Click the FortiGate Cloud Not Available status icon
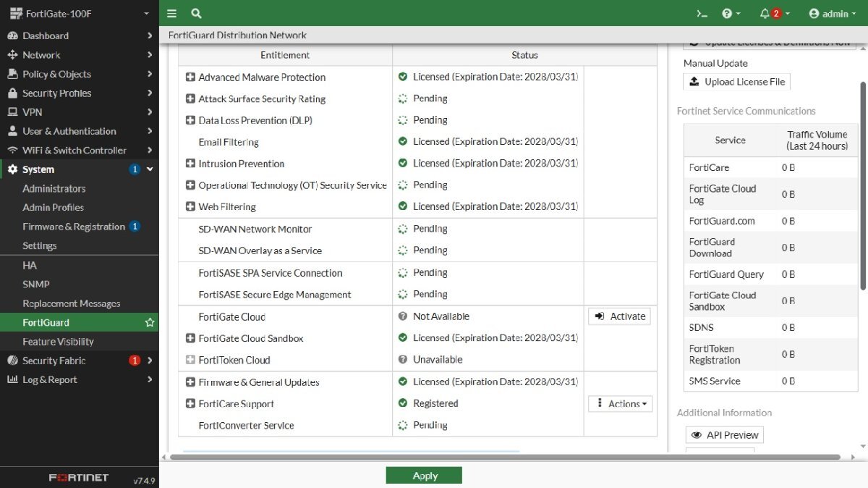Image resolution: width=868 pixels, height=488 pixels. tap(403, 316)
